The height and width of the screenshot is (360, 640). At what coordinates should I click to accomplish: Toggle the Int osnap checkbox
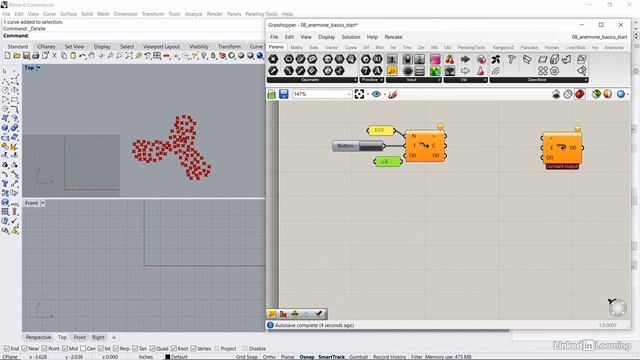click(101, 349)
